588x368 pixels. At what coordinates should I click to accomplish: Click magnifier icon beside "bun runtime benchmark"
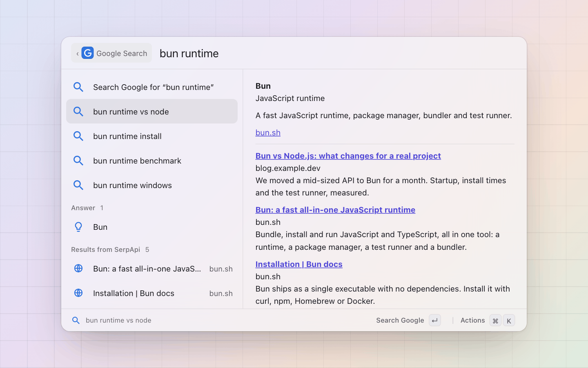(78, 161)
